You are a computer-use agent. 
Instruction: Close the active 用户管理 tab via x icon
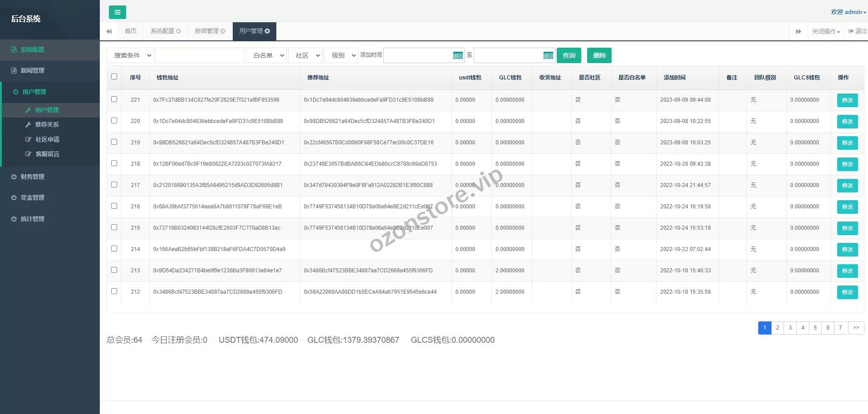coord(267,31)
